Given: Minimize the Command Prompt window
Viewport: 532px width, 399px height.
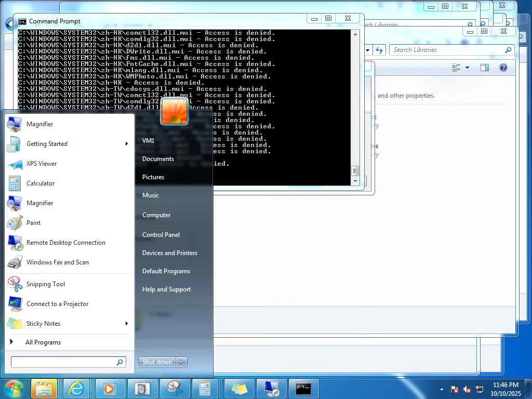Looking at the screenshot, I should pos(314,18).
